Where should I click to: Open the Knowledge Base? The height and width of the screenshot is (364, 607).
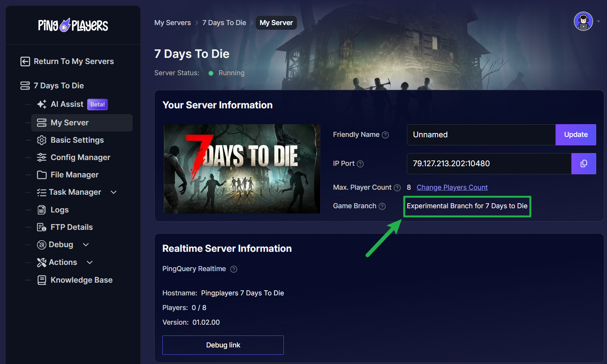pos(81,280)
